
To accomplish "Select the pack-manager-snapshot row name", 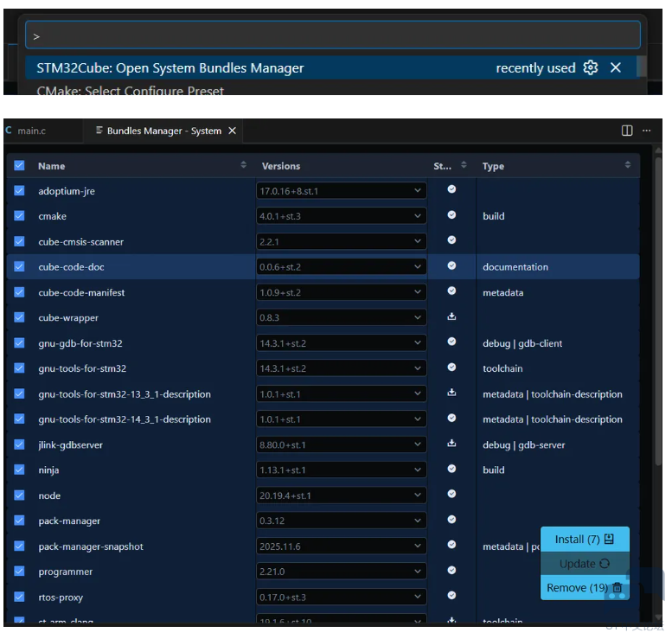I will (91, 546).
